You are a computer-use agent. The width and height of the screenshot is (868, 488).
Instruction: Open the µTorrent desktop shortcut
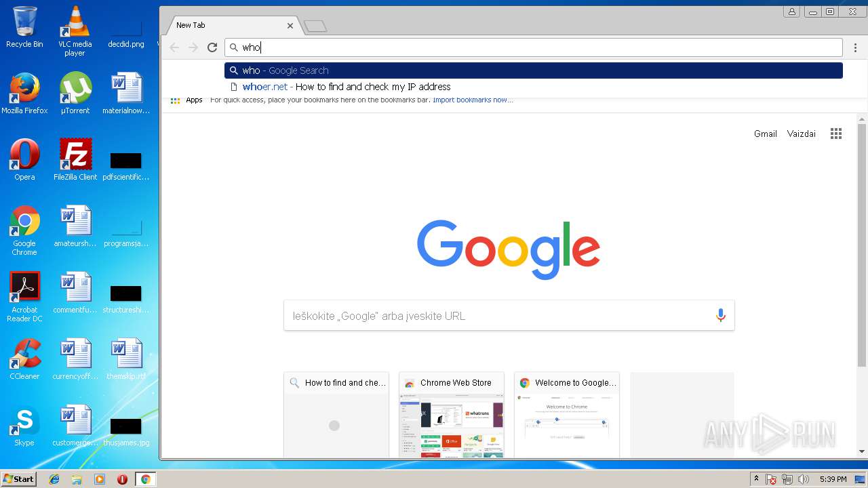[x=75, y=94]
